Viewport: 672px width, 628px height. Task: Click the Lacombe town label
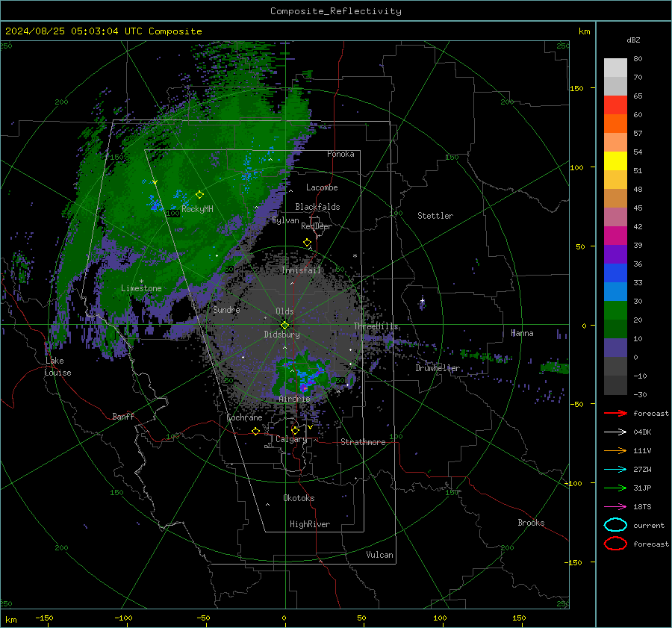point(322,187)
